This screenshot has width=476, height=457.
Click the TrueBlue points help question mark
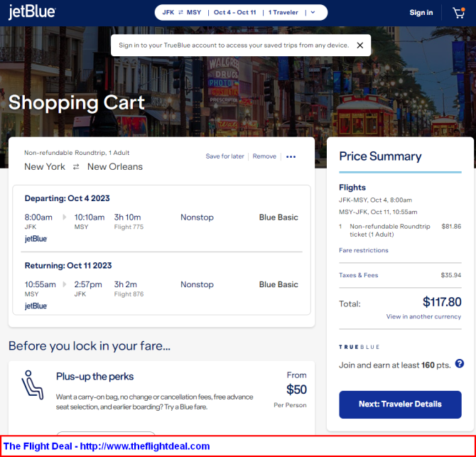tap(459, 363)
